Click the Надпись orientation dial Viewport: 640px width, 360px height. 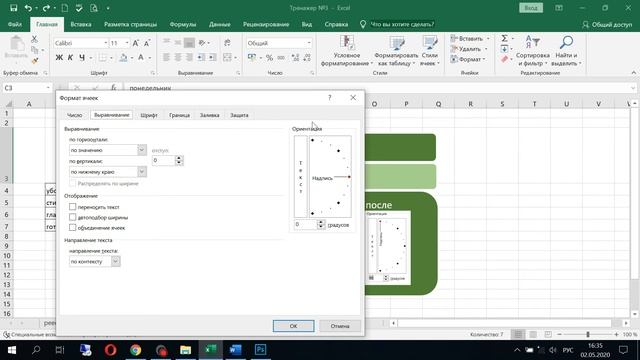[x=330, y=177]
